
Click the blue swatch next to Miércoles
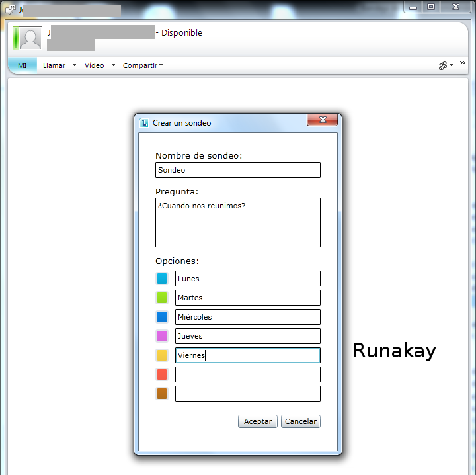point(162,317)
